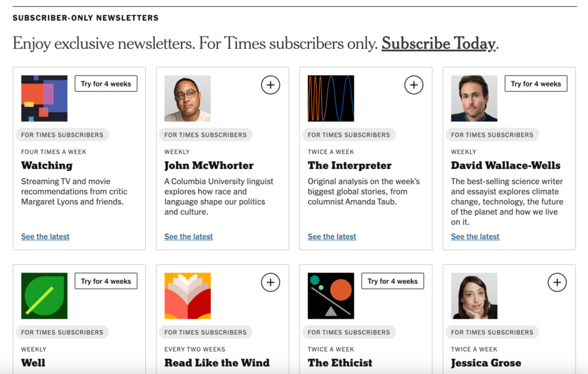This screenshot has height=374, width=588.
Task: Click Try for 4 weeks on The Ethicist
Action: point(392,280)
